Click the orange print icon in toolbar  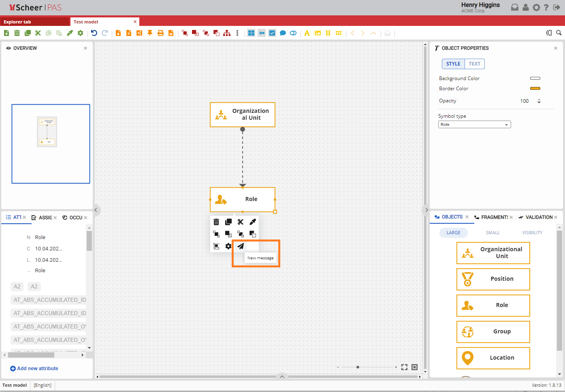point(160,33)
